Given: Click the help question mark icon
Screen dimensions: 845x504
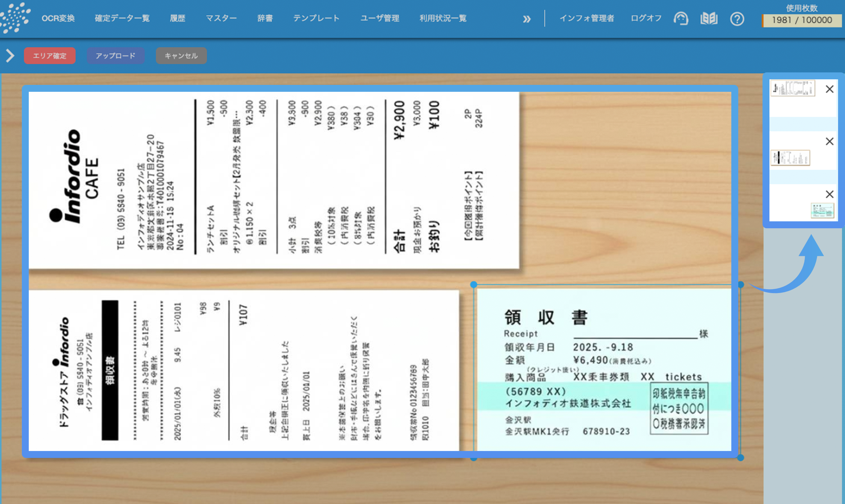Looking at the screenshot, I should point(737,19).
